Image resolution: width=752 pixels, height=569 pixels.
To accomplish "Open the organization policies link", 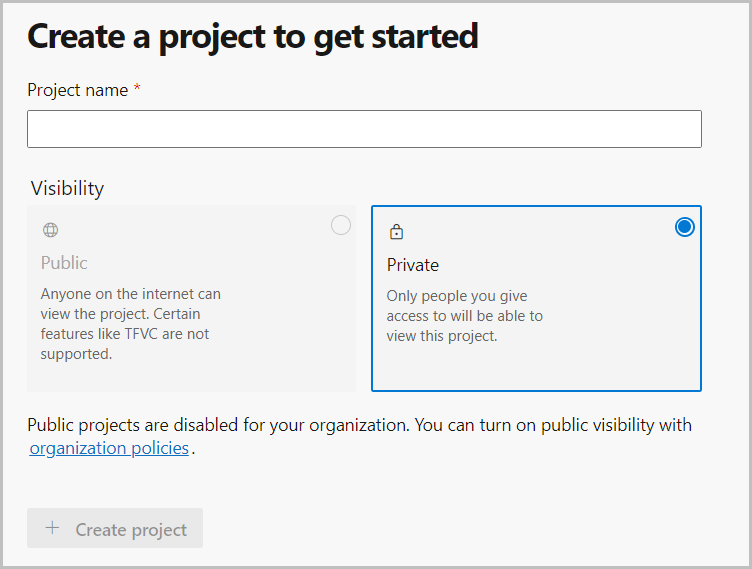I will pyautogui.click(x=109, y=448).
